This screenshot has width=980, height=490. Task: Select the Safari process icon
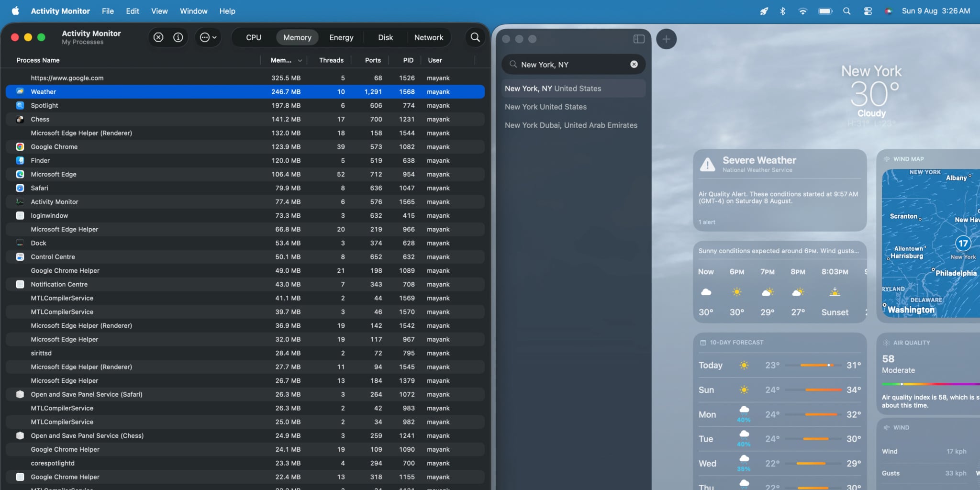[x=20, y=188]
